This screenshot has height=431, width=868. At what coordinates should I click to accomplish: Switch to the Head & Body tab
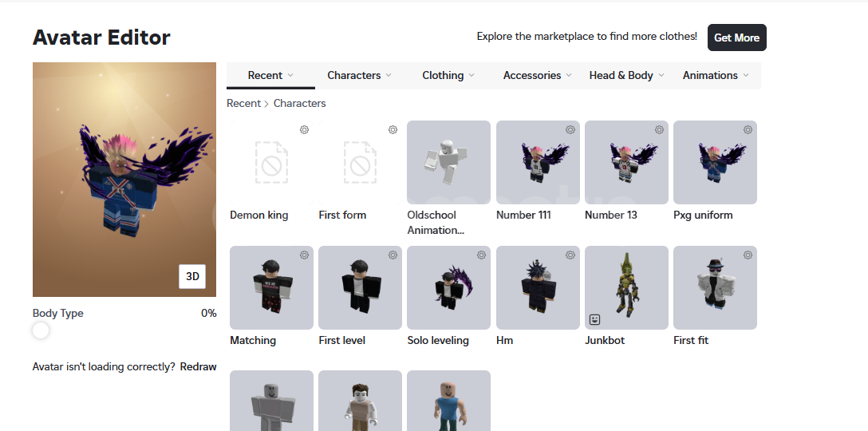pyautogui.click(x=626, y=75)
